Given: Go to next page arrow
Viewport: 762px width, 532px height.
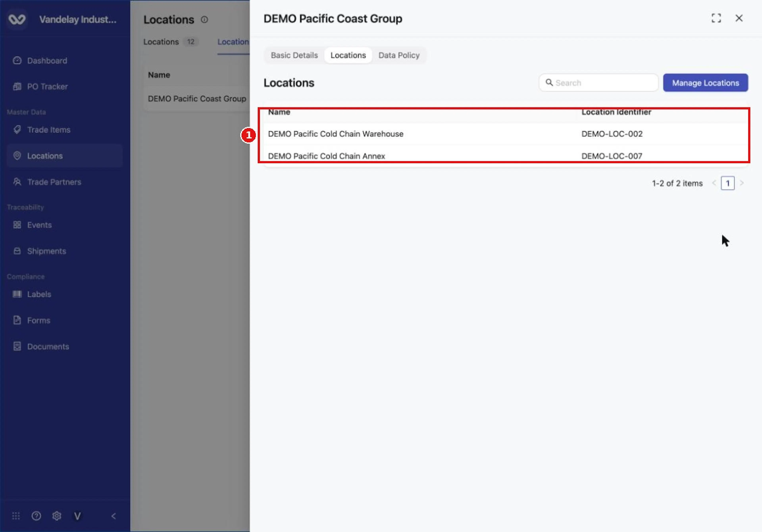Looking at the screenshot, I should pyautogui.click(x=742, y=183).
